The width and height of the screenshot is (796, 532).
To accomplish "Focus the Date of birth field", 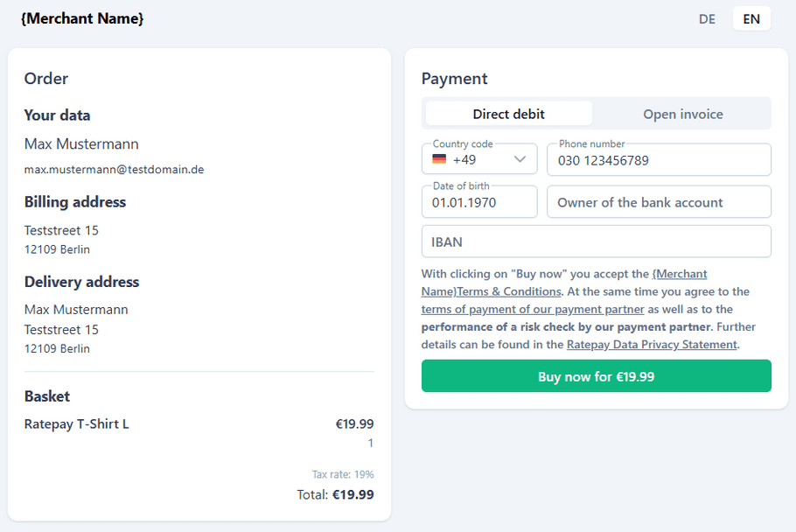I will (x=479, y=201).
